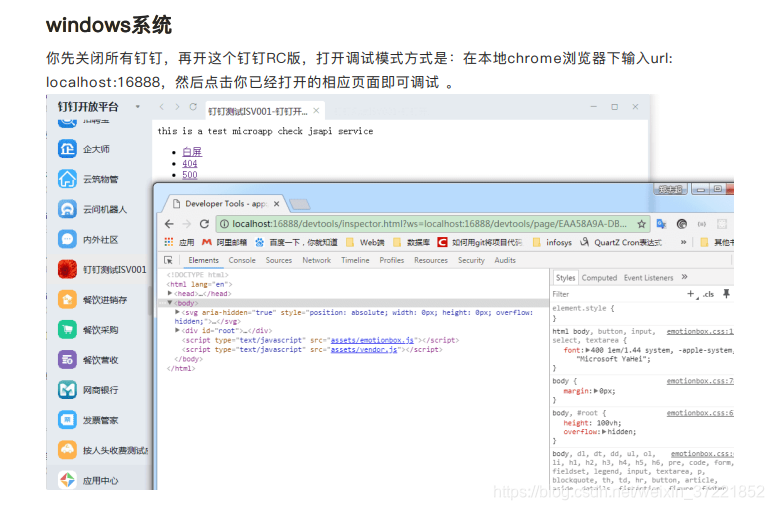The image size is (774, 510).
Task: Switch to the Profiles tab
Action: [x=391, y=260]
